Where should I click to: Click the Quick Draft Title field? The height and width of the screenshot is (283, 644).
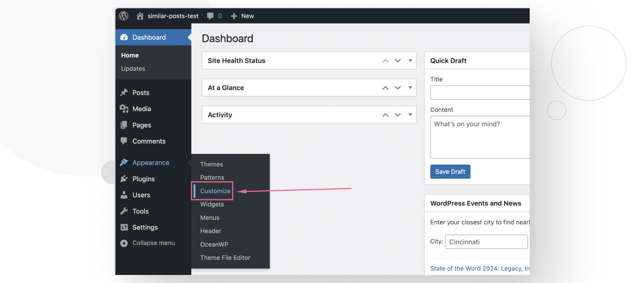pos(480,93)
